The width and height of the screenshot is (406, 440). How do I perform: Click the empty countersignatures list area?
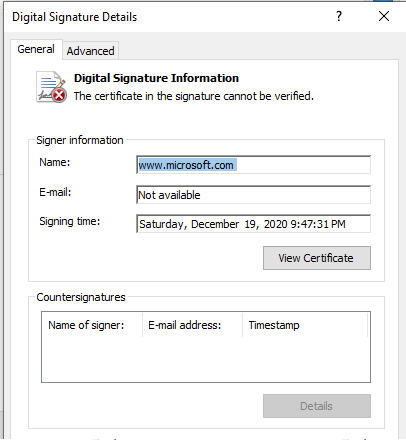coord(206,359)
